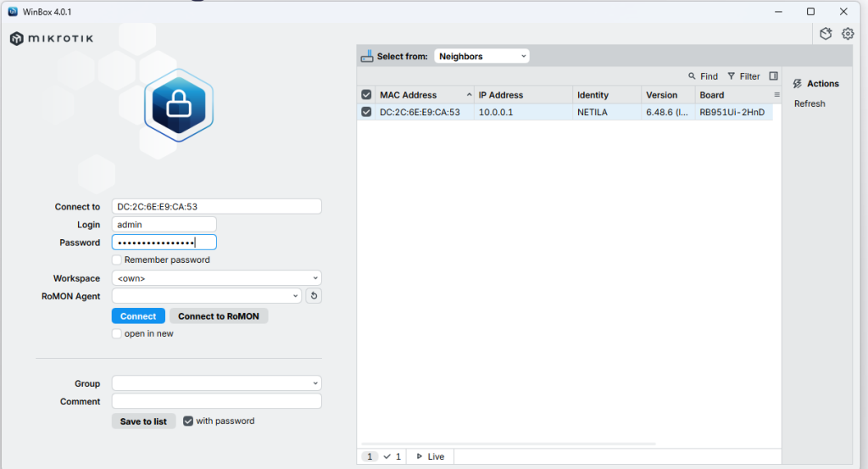Click into the Comment input field
Viewport: 868px width, 469px height.
tap(216, 401)
